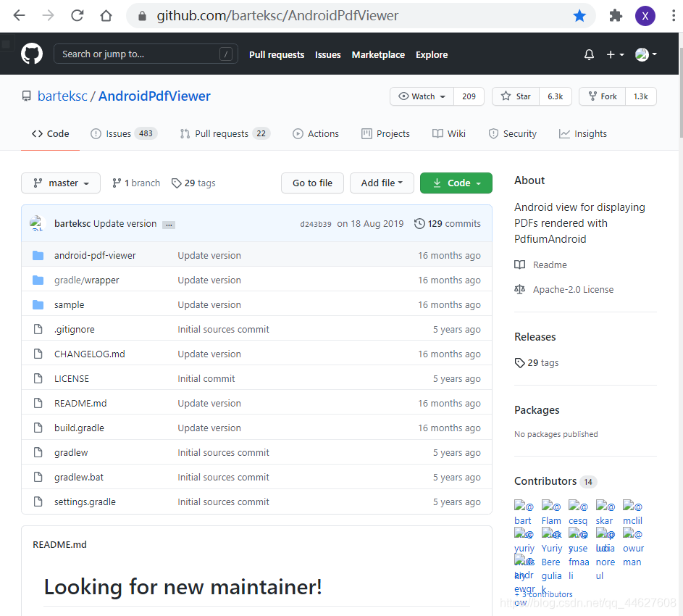Open the user avatar dropdown menu

coord(646,54)
